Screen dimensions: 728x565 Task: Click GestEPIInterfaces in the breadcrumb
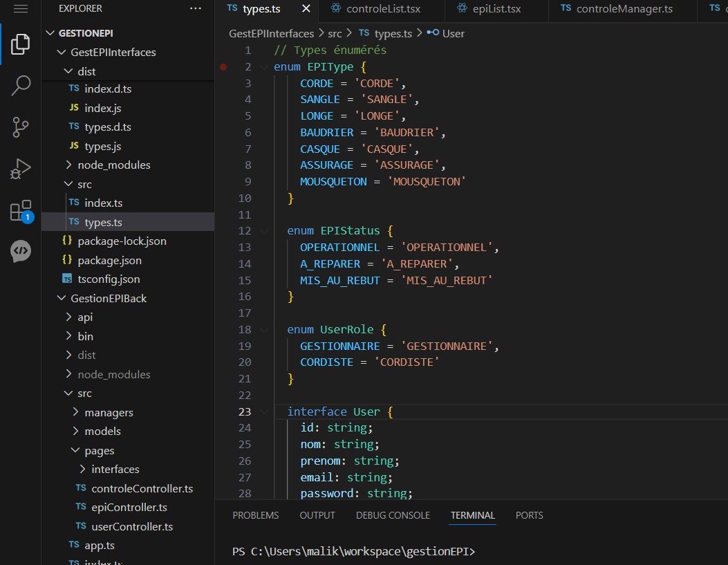pyautogui.click(x=271, y=33)
